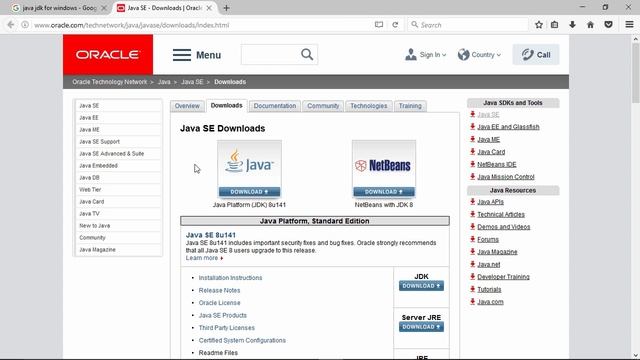640x360 pixels.
Task: Click the Server JRE Download button
Action: 421,327
